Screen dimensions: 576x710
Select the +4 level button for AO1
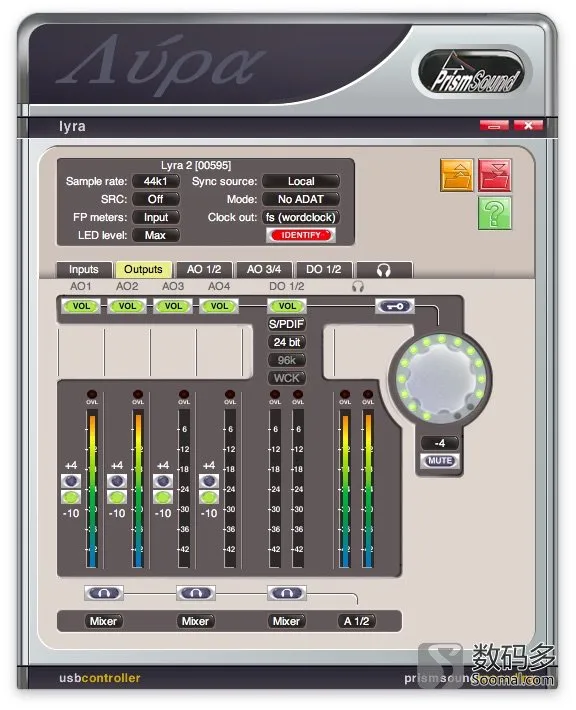[71, 481]
